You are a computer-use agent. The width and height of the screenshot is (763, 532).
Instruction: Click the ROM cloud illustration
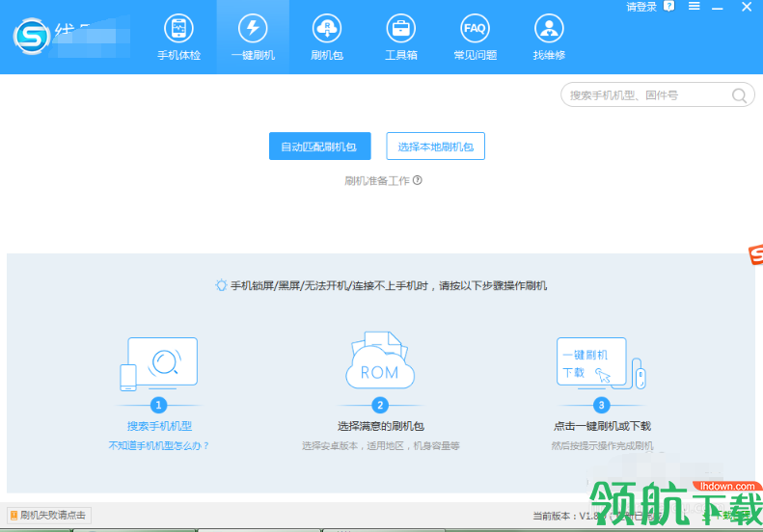pyautogui.click(x=379, y=360)
